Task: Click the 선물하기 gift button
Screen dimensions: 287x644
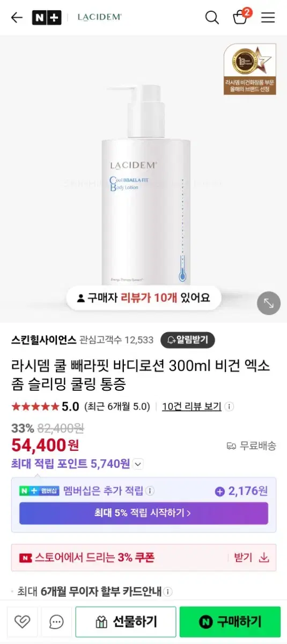Action: [x=126, y=621]
